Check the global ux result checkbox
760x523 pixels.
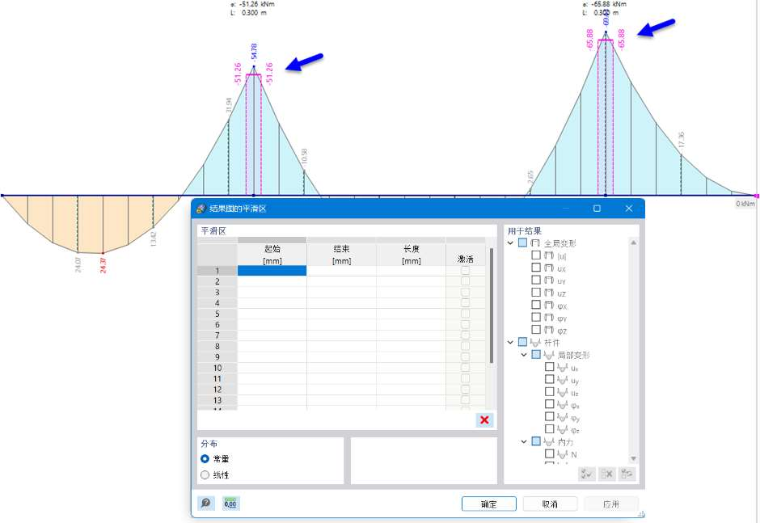click(536, 268)
